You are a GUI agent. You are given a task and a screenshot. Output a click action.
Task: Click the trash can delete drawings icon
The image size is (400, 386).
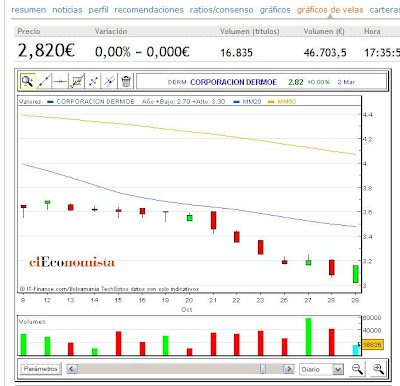(x=126, y=81)
